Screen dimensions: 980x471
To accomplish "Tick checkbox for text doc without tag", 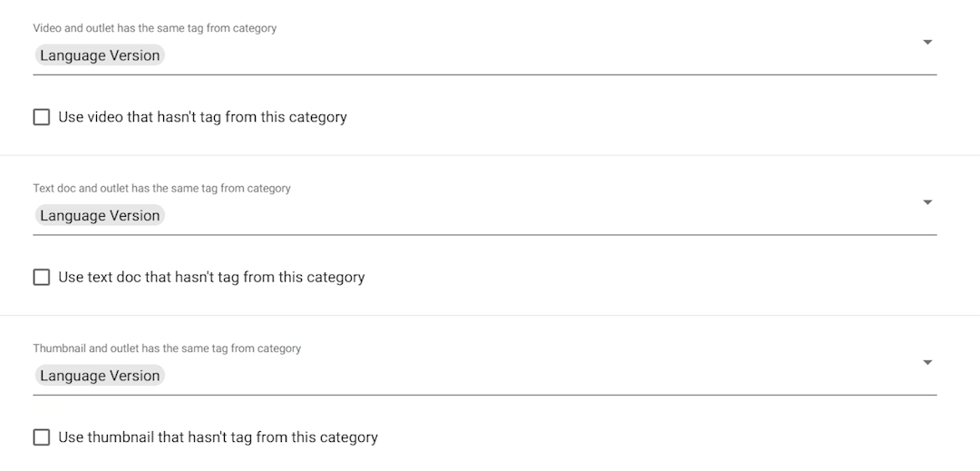I will [x=42, y=277].
